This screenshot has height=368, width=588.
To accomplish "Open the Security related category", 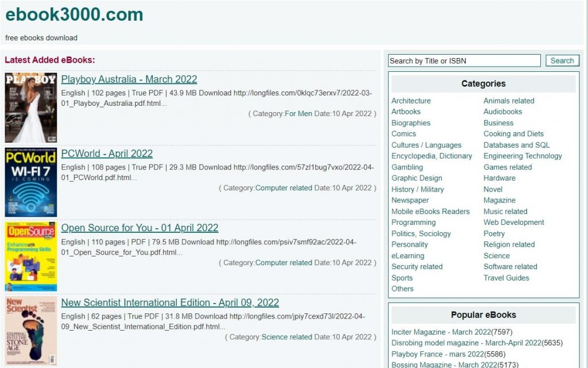I will (x=417, y=267).
